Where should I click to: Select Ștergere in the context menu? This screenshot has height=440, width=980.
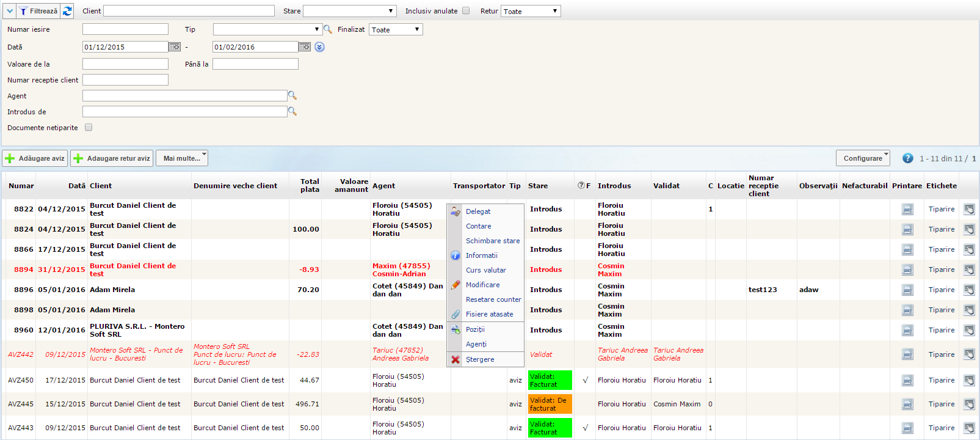[x=480, y=359]
